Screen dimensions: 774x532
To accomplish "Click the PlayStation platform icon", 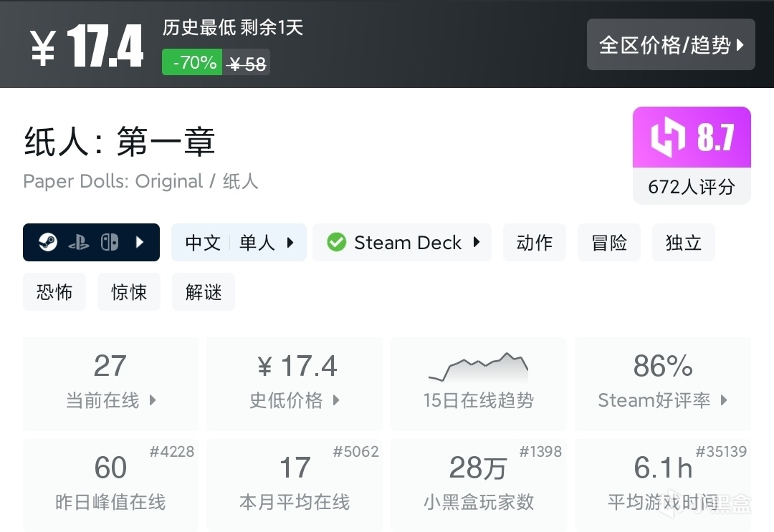I will coord(79,243).
